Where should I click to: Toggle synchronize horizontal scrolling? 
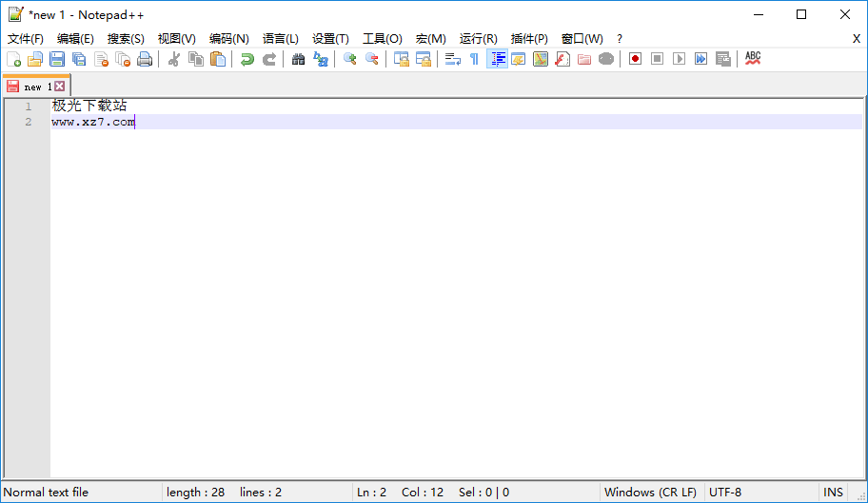coord(424,59)
